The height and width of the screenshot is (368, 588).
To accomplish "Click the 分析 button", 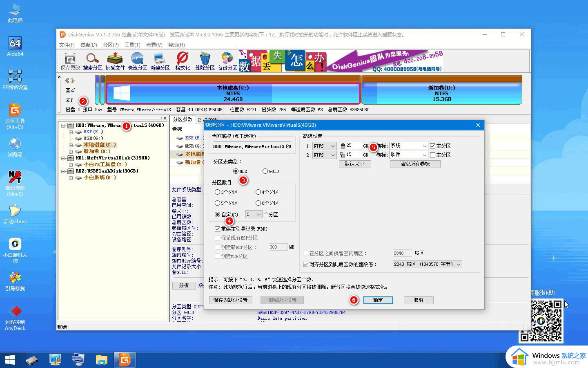I will pos(184,285).
